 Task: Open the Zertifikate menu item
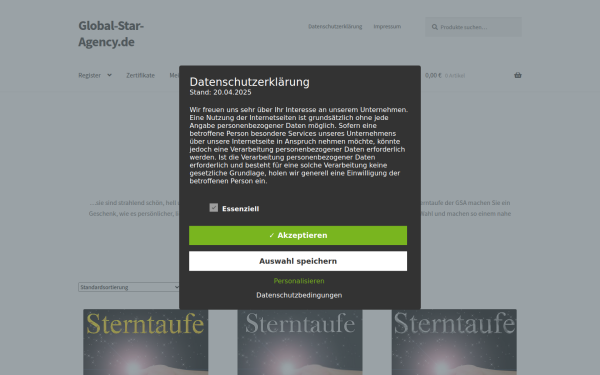click(140, 75)
